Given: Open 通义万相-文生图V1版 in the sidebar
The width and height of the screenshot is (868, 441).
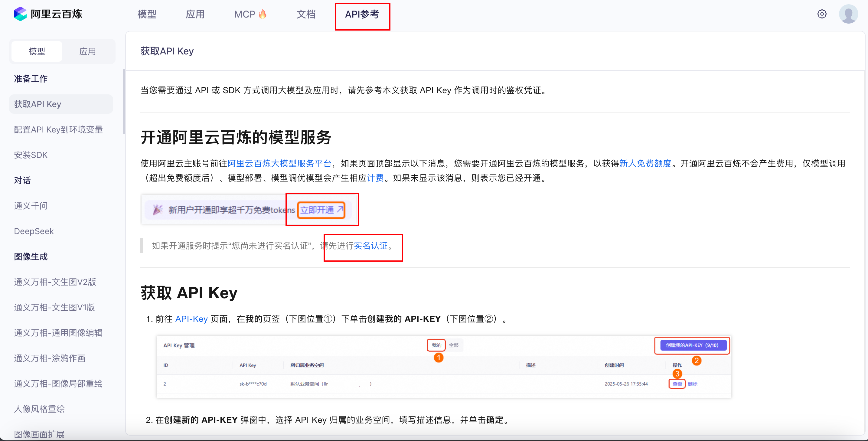Looking at the screenshot, I should (54, 307).
